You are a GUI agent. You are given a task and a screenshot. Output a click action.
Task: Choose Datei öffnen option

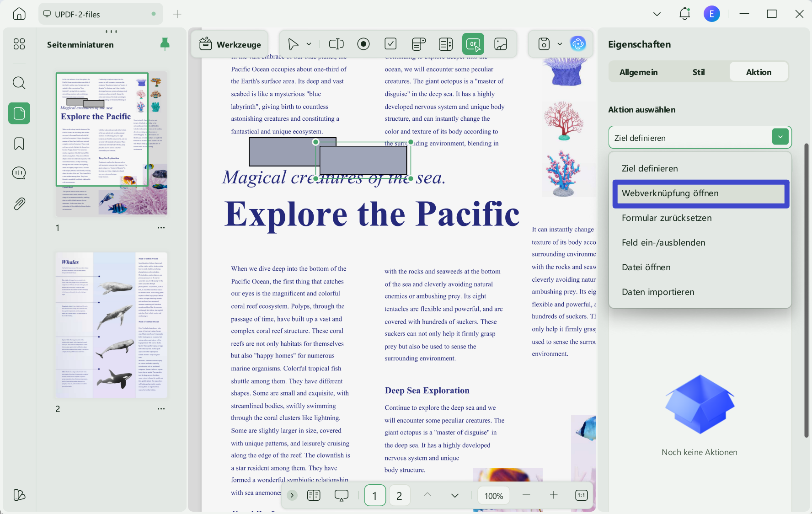(700, 267)
